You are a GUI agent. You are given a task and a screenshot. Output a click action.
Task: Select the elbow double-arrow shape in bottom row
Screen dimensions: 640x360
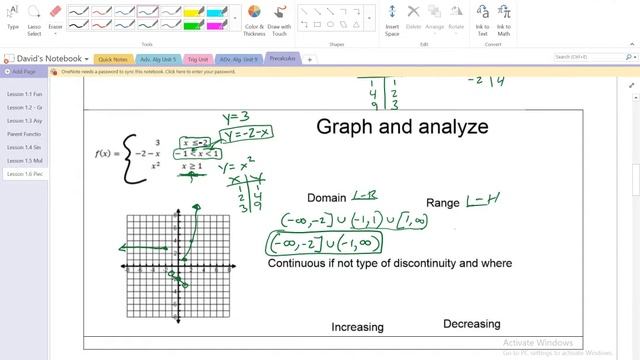coord(304,25)
